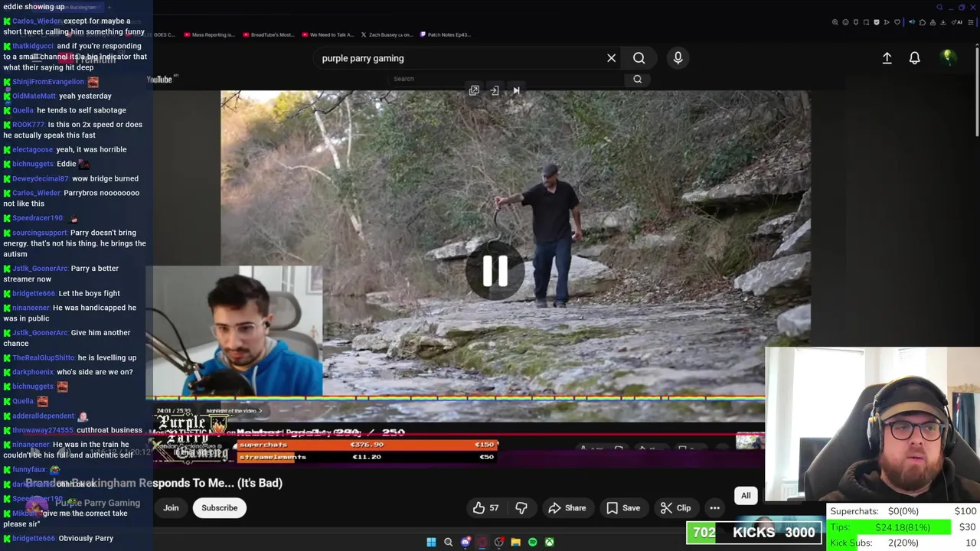Open more actions three-dot menu
The width and height of the screenshot is (980, 551).
coord(714,508)
